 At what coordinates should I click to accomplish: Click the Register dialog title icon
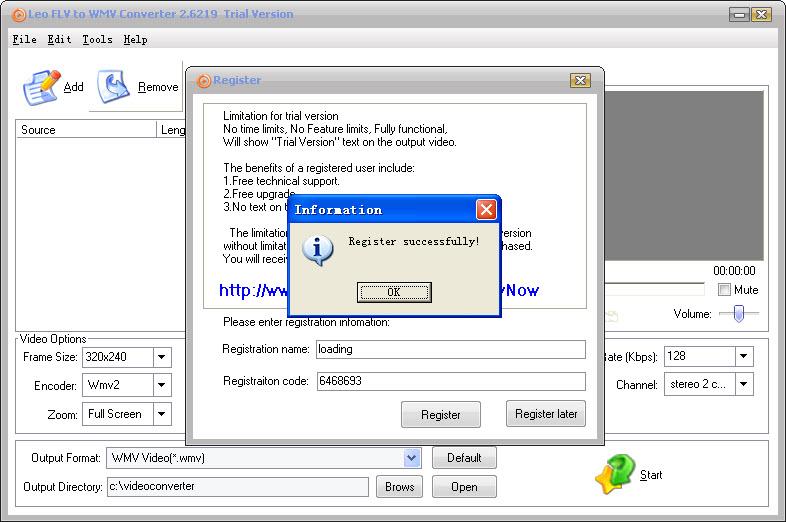pos(204,81)
